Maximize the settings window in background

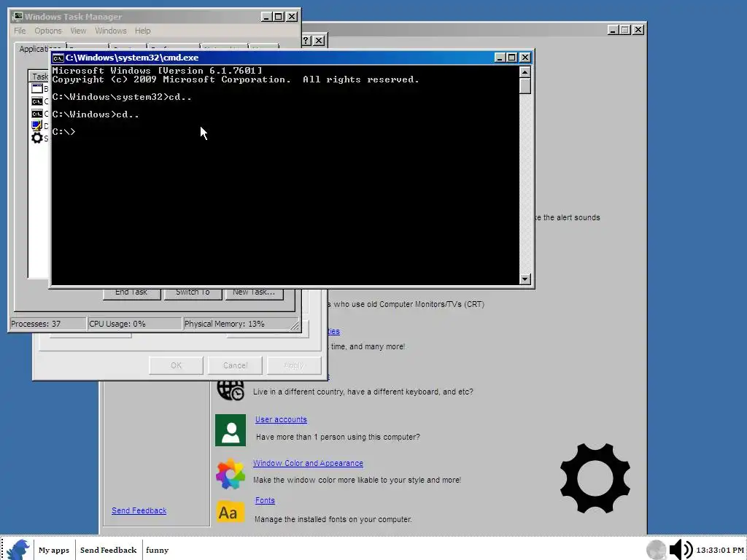pos(625,29)
